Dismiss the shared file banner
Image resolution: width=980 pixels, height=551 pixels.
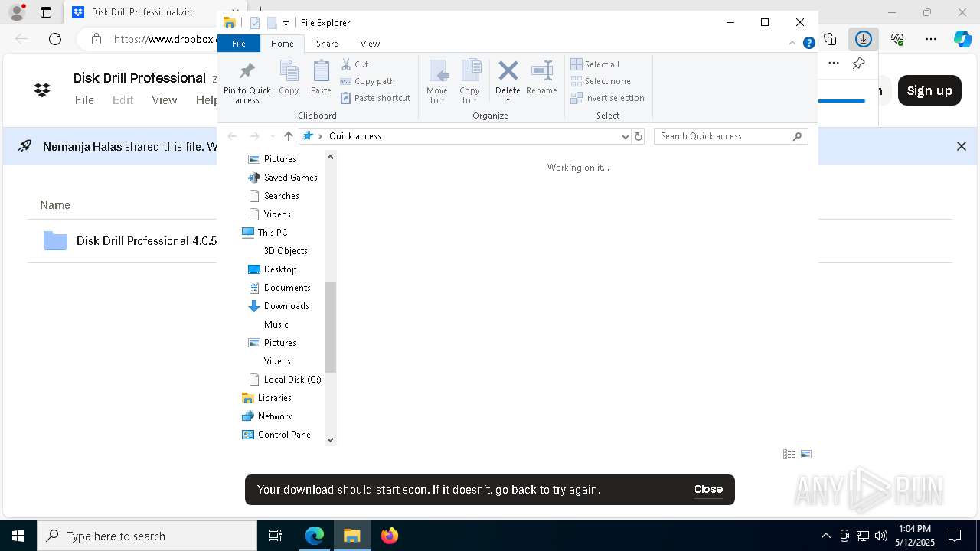(x=962, y=146)
